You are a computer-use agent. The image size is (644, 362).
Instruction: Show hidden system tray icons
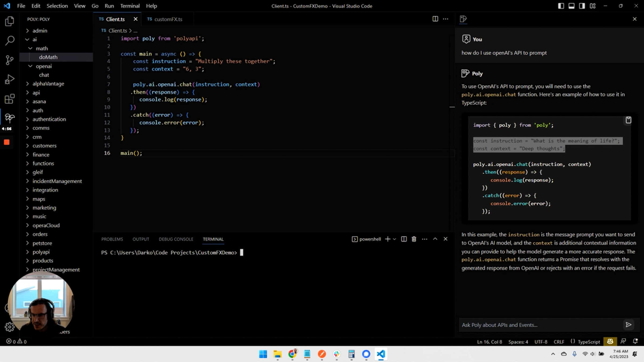[553, 354]
